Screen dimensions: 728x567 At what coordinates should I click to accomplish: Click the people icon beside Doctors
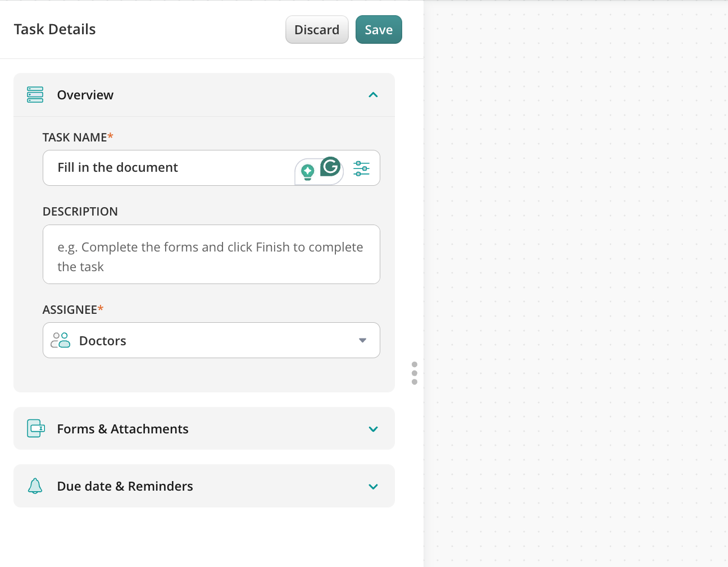click(60, 340)
